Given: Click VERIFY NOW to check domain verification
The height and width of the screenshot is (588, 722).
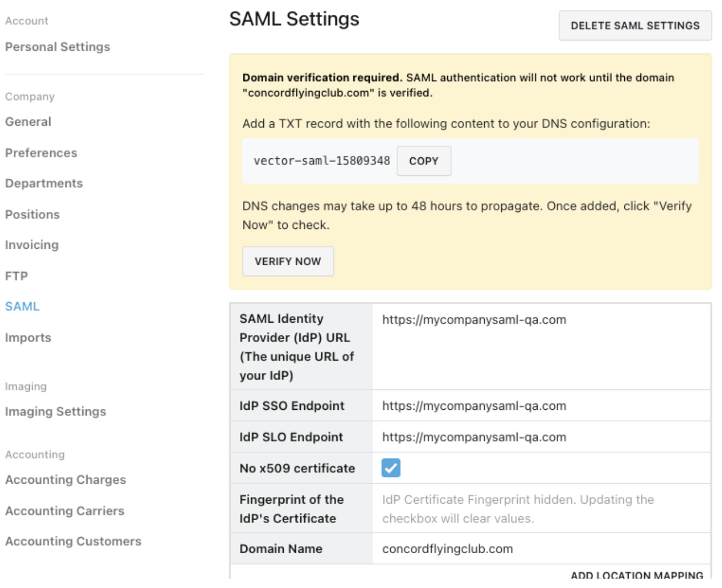Looking at the screenshot, I should (288, 261).
